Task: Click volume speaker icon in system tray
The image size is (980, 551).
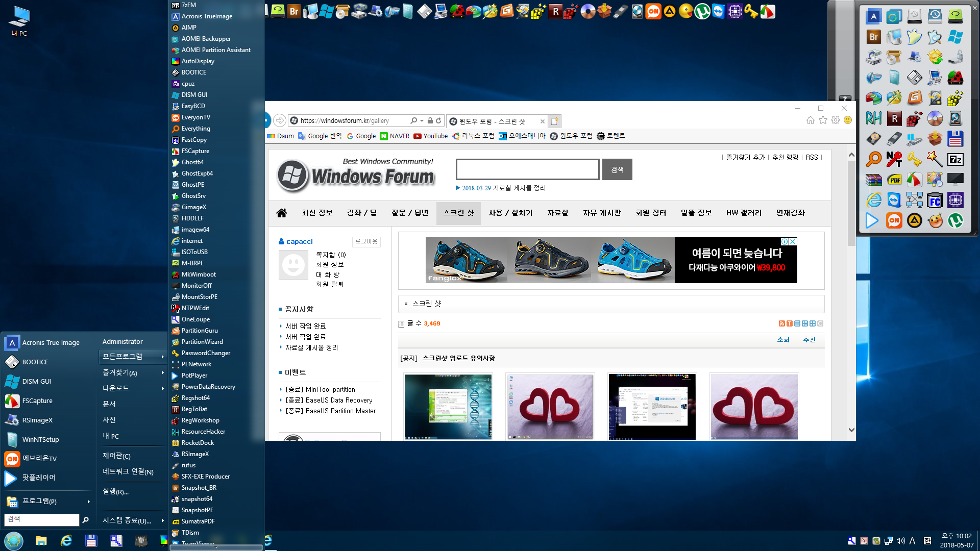Action: point(901,541)
